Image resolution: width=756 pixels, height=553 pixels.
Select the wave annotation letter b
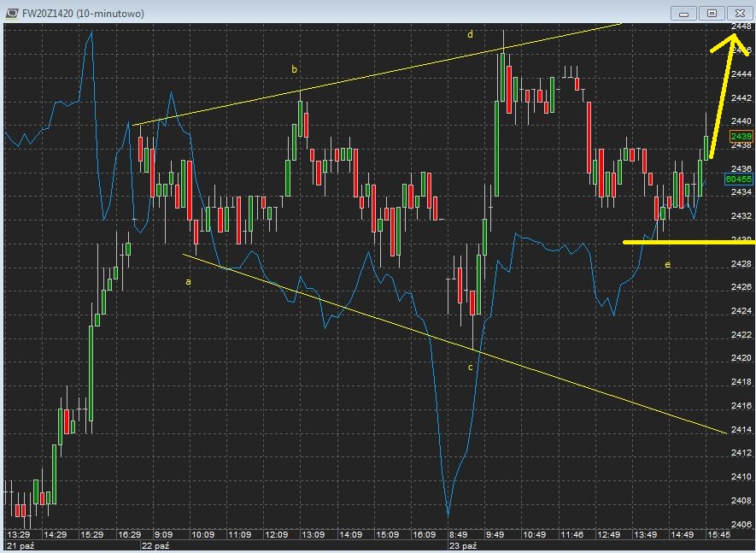coord(294,69)
